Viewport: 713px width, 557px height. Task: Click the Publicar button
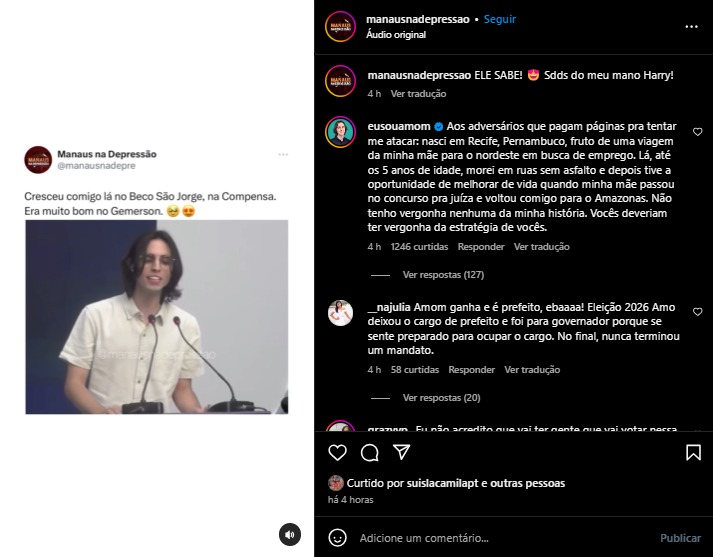pos(680,538)
